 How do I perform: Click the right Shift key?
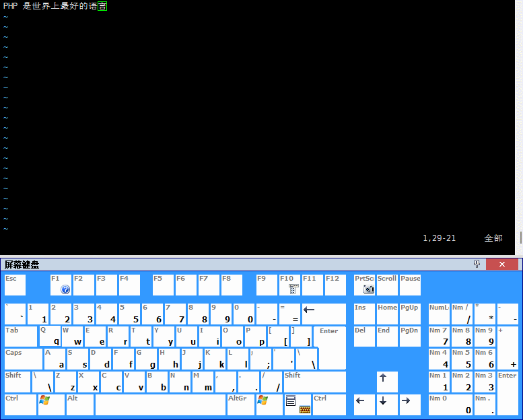coord(314,382)
